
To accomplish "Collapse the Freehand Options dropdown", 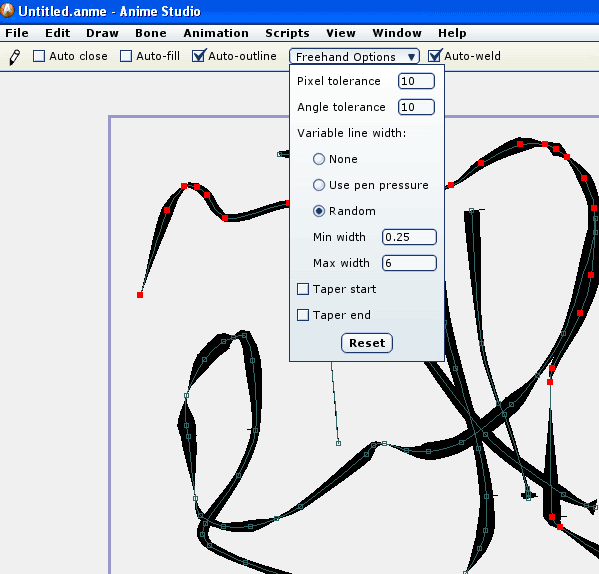I will pyautogui.click(x=354, y=57).
